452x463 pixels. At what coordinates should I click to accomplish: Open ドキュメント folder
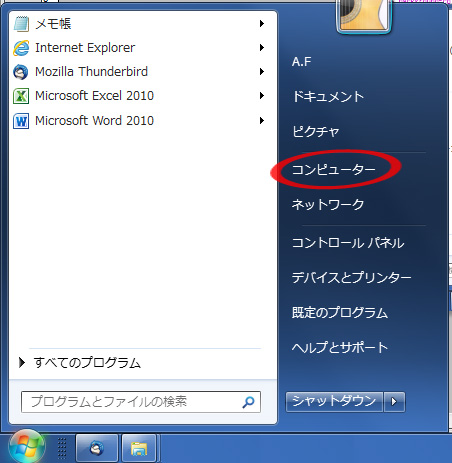coord(328,96)
